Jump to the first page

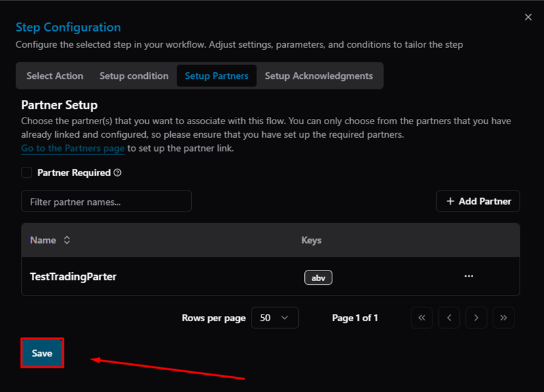click(422, 318)
